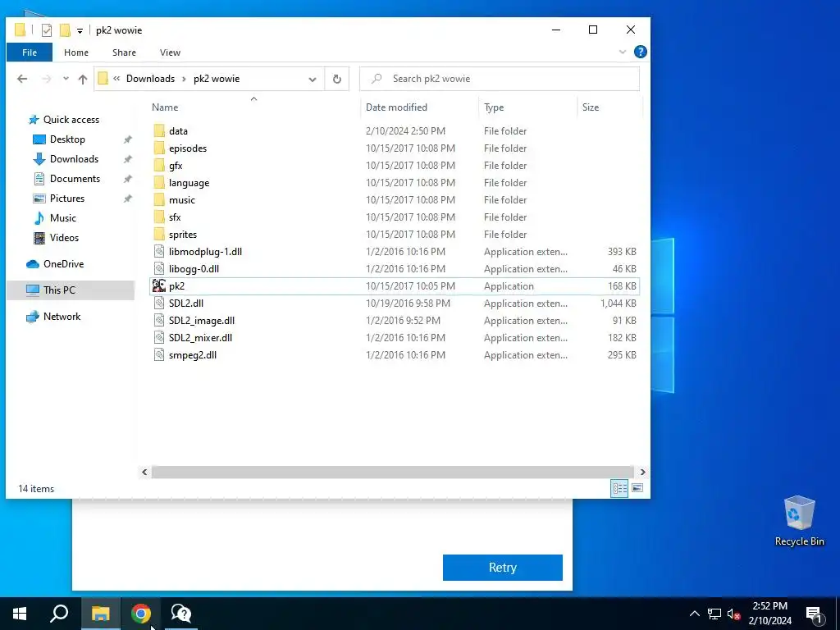Sort by Size column header

click(591, 107)
